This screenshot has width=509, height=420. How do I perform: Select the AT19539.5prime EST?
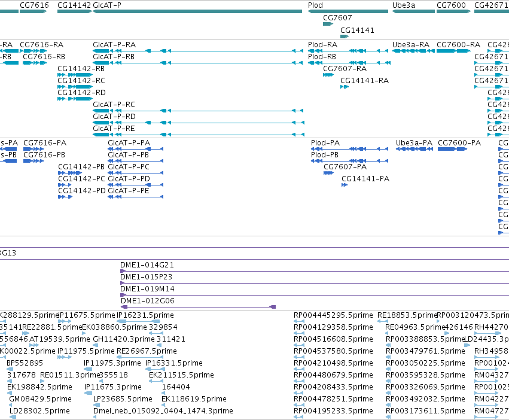pos(34,345)
